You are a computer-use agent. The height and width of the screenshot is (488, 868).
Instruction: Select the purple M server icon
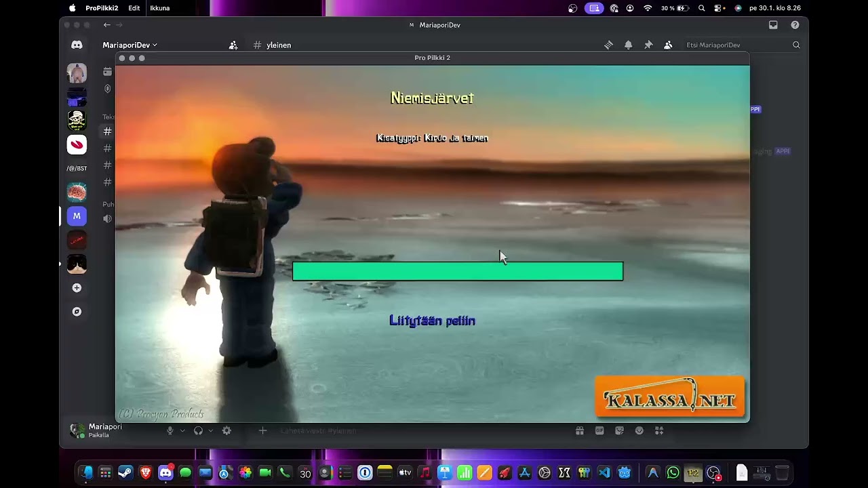[77, 216]
